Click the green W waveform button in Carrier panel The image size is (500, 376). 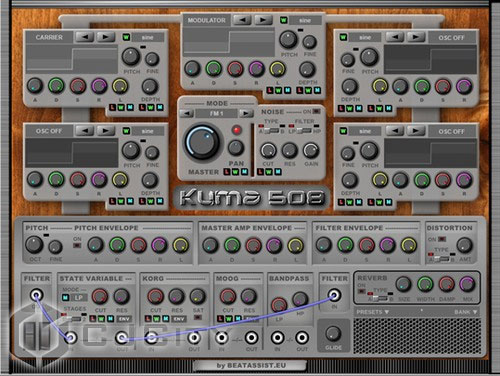pos(126,37)
